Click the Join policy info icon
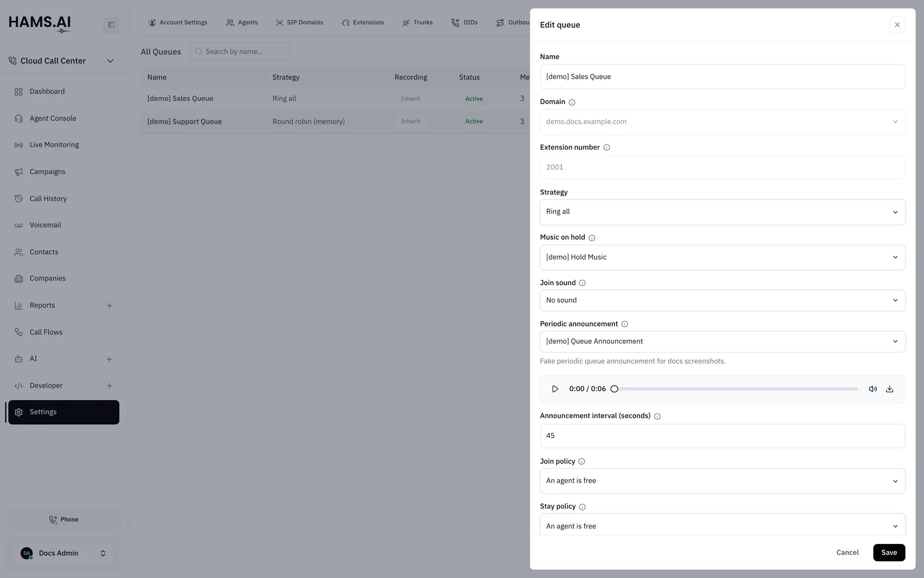The image size is (924, 578). point(582,462)
